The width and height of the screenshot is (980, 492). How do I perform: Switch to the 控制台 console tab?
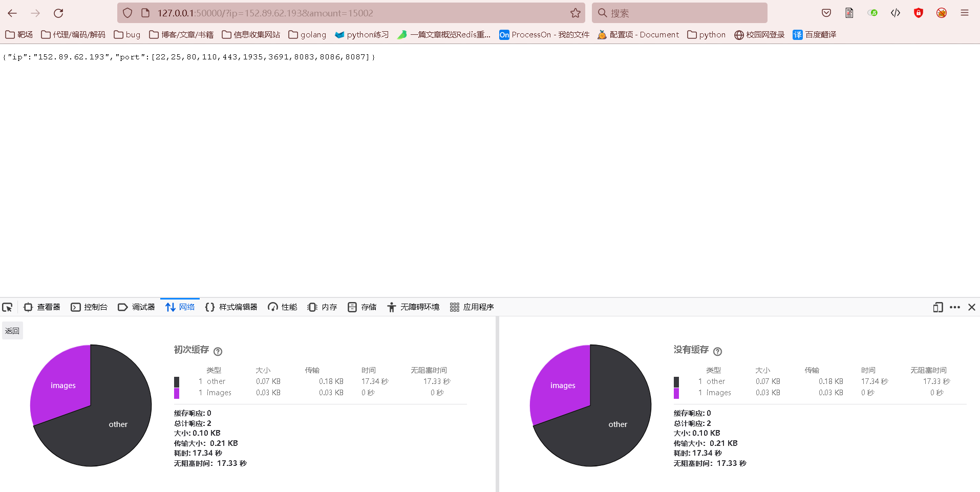tap(89, 307)
